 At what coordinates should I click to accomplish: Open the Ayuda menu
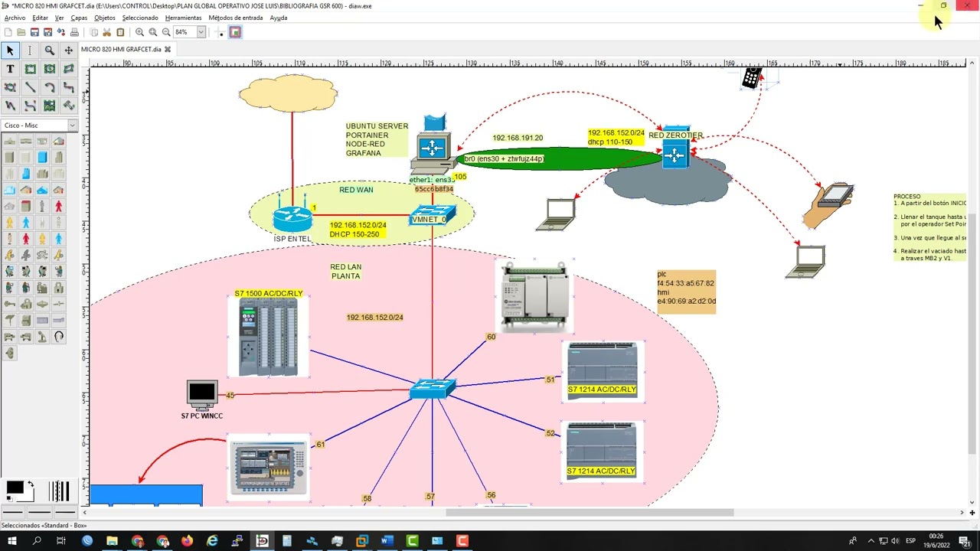[278, 18]
